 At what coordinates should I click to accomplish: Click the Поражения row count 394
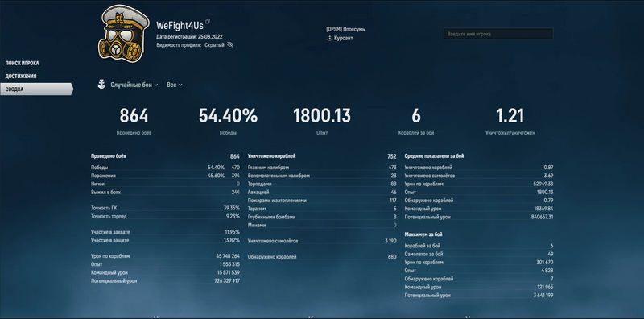click(235, 176)
